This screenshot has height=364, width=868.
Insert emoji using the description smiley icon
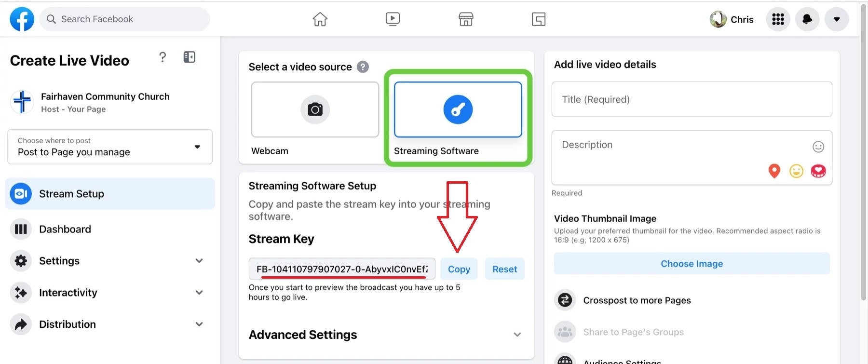tap(818, 147)
